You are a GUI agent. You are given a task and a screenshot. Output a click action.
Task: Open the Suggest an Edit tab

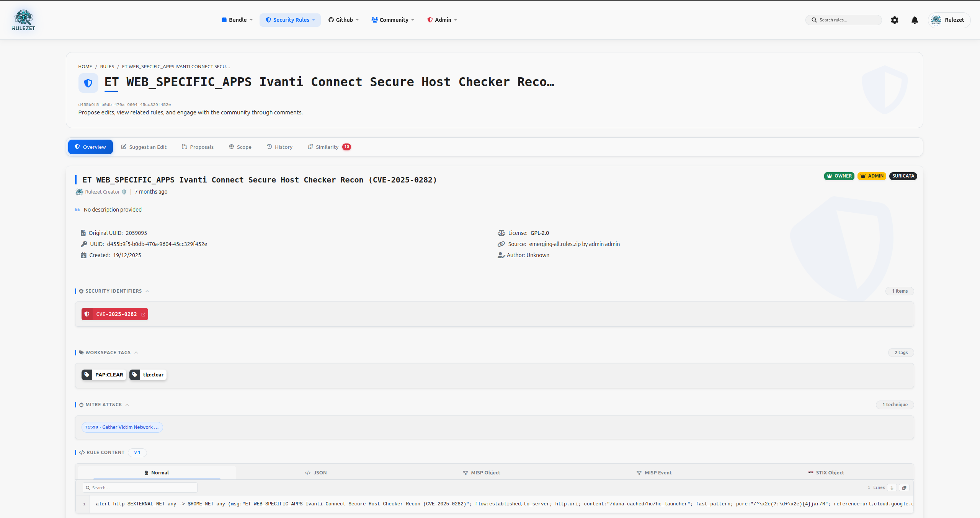pos(144,147)
